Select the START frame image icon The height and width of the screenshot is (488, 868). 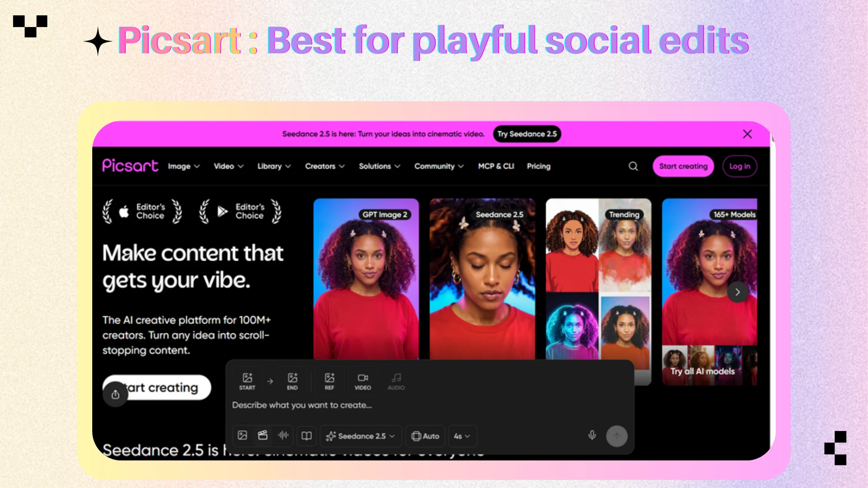[x=247, y=381]
